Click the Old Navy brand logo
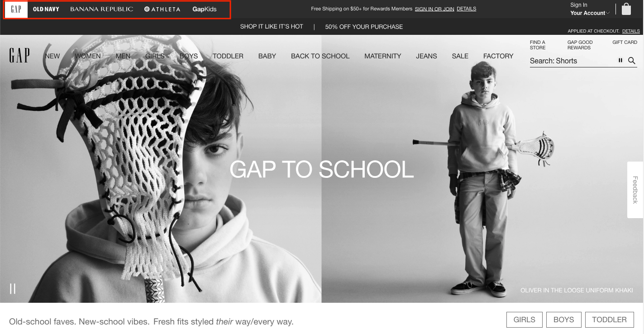This screenshot has width=644, height=334. tap(45, 9)
